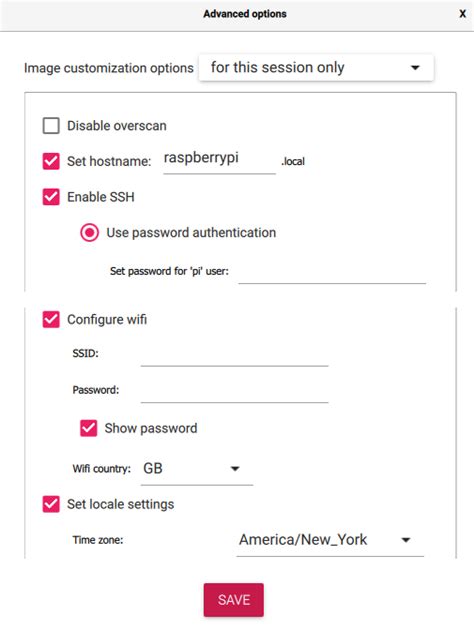
Task: Uncheck the Configure wifi checkbox
Action: coord(51,319)
